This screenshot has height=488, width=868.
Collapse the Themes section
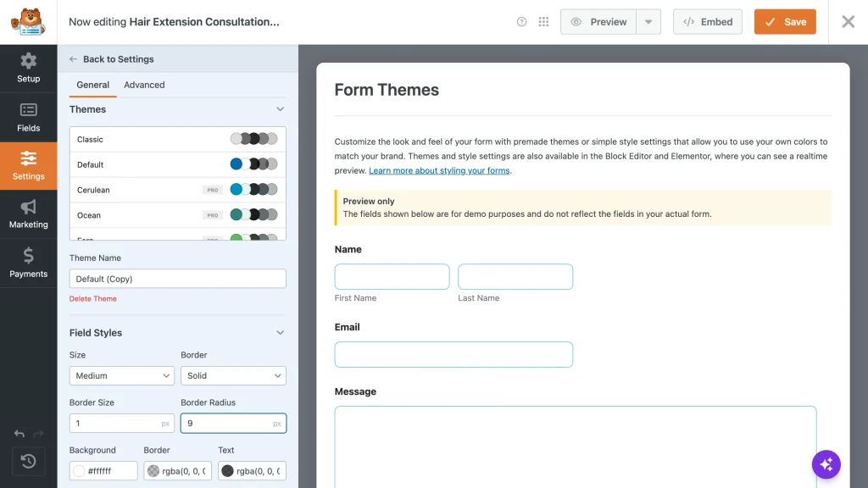pos(280,109)
